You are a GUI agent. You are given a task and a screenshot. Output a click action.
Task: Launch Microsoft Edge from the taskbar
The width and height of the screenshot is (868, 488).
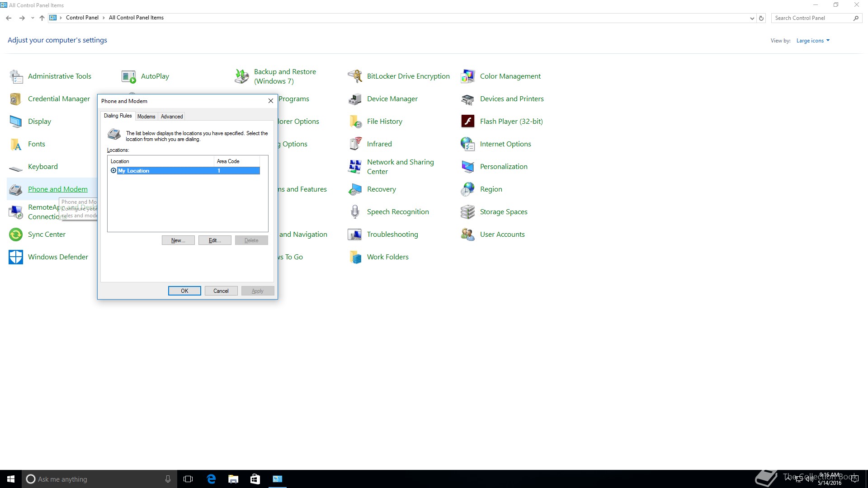point(211,479)
